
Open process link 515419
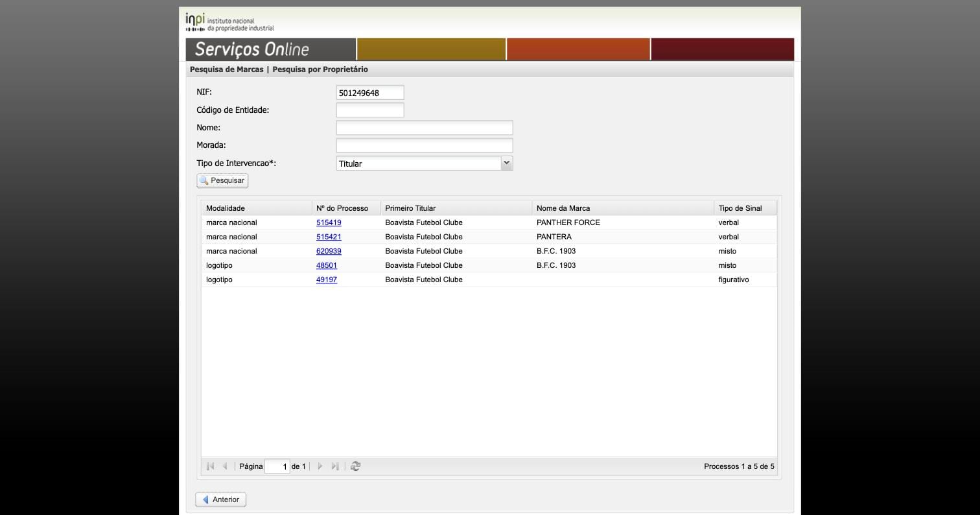click(x=329, y=222)
